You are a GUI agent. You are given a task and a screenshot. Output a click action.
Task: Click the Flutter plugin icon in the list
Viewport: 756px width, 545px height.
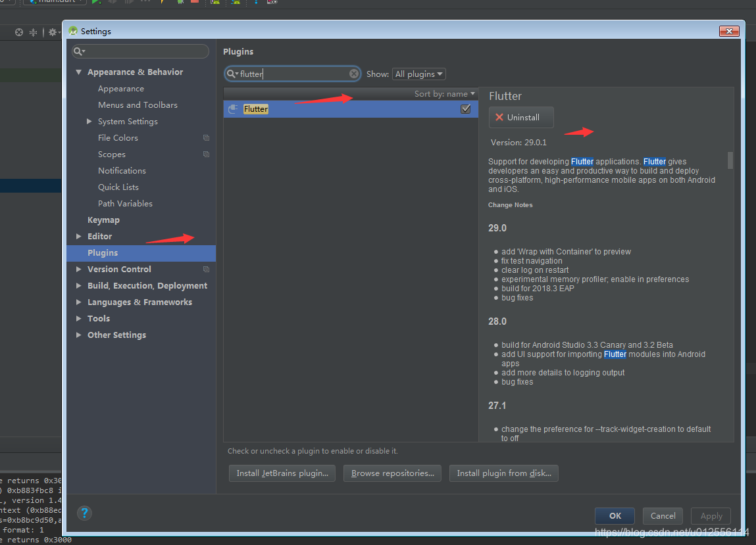click(233, 109)
